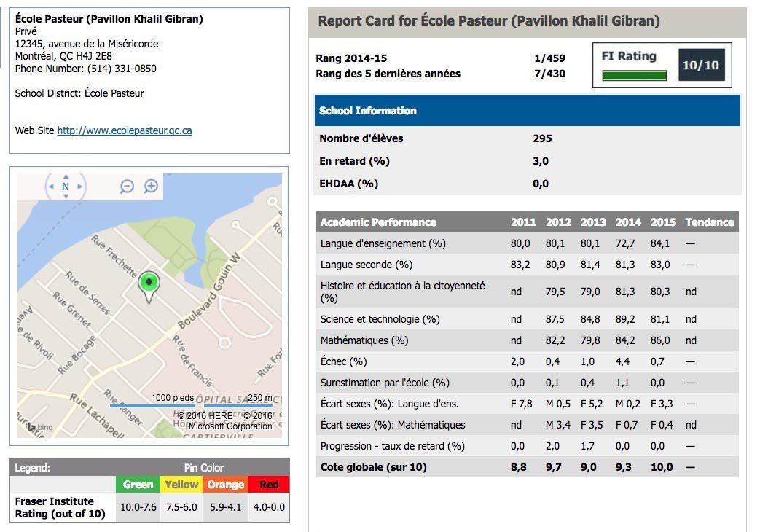This screenshot has width=760, height=532.
Task: Click the Yellow legend color cell
Action: pos(181,485)
